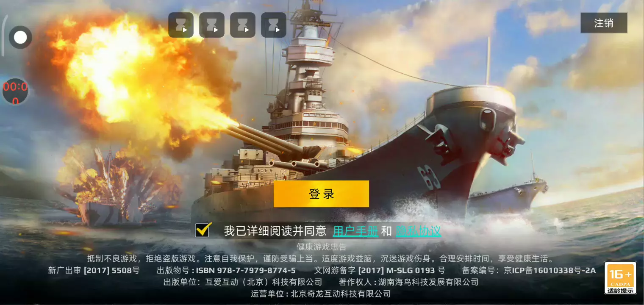The width and height of the screenshot is (644, 305).
Task: Click the 运营单位 北京奇龙互动 operator text
Action: (321, 294)
